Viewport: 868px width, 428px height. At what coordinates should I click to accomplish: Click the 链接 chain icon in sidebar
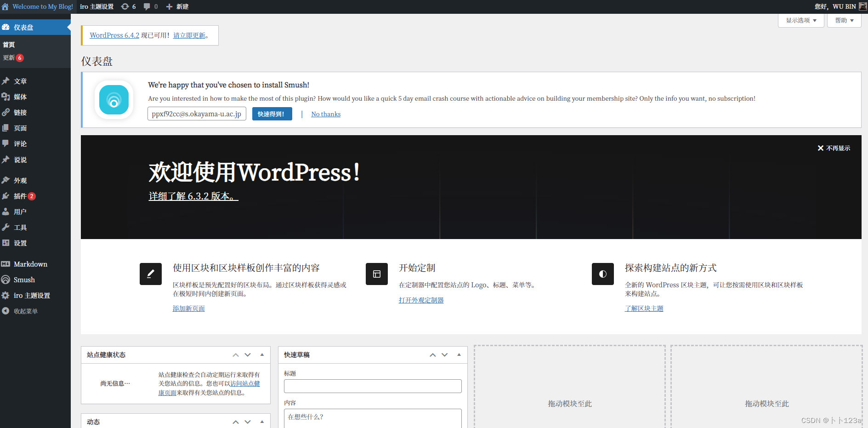pos(6,112)
